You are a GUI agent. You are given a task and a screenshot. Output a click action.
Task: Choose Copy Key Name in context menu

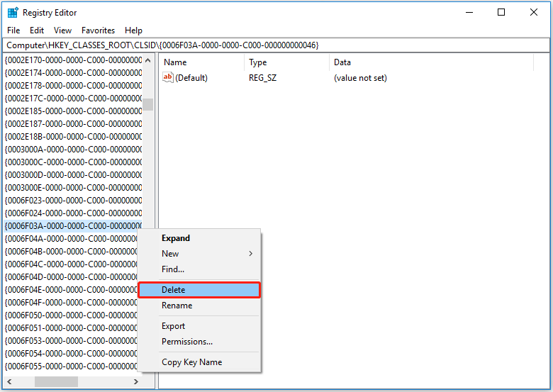[x=199, y=362]
